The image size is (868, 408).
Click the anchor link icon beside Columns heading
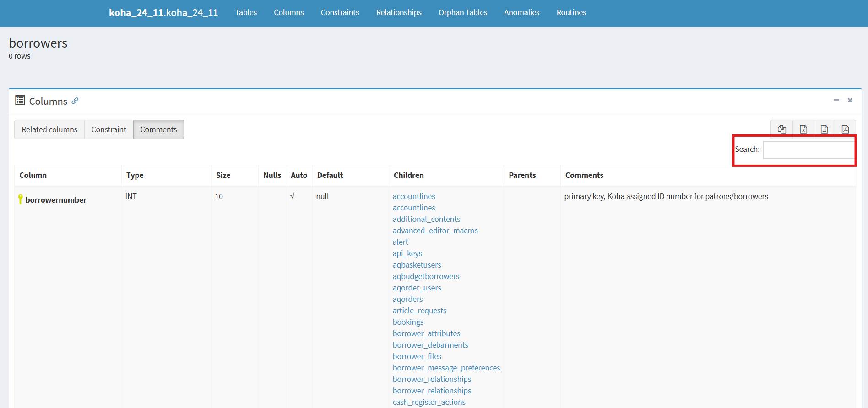(75, 101)
